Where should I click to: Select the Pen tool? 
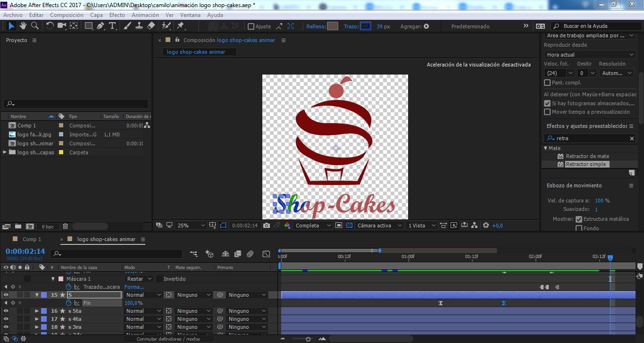[101, 26]
